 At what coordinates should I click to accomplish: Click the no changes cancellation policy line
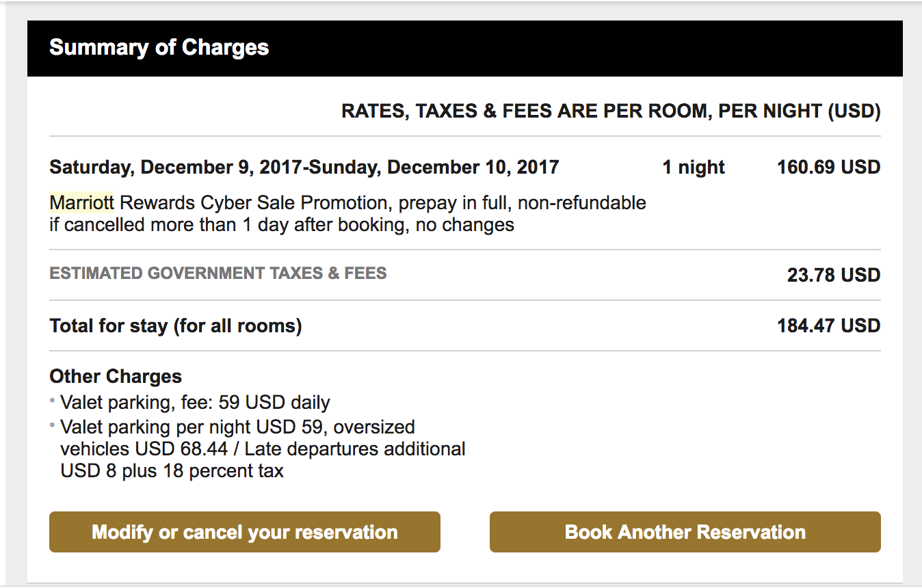282,224
